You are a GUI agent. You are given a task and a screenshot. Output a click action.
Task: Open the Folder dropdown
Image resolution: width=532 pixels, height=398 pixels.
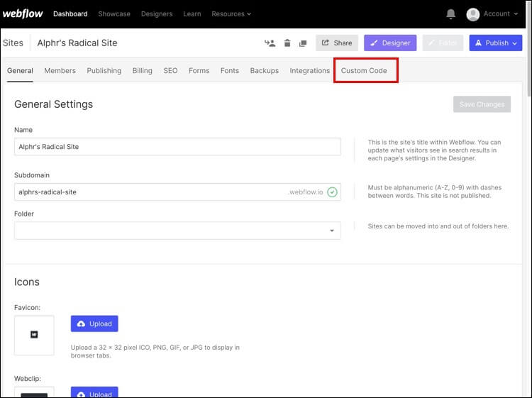[177, 231]
